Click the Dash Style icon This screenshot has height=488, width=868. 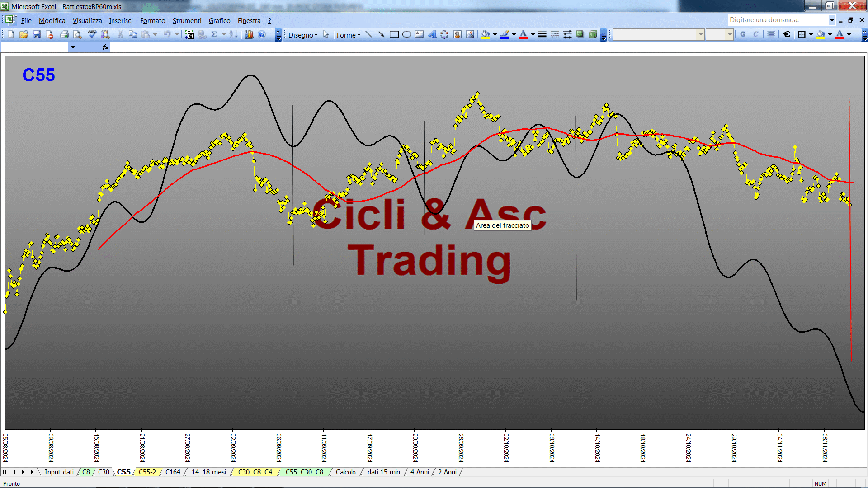555,34
